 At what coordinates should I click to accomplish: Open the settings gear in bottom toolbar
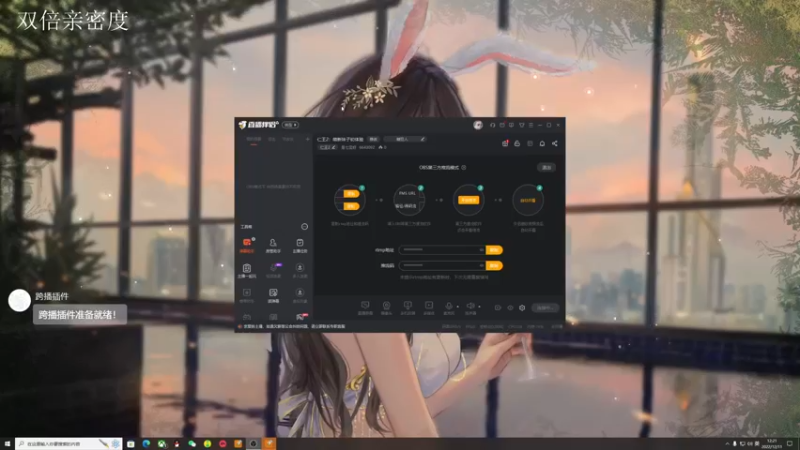(522, 308)
